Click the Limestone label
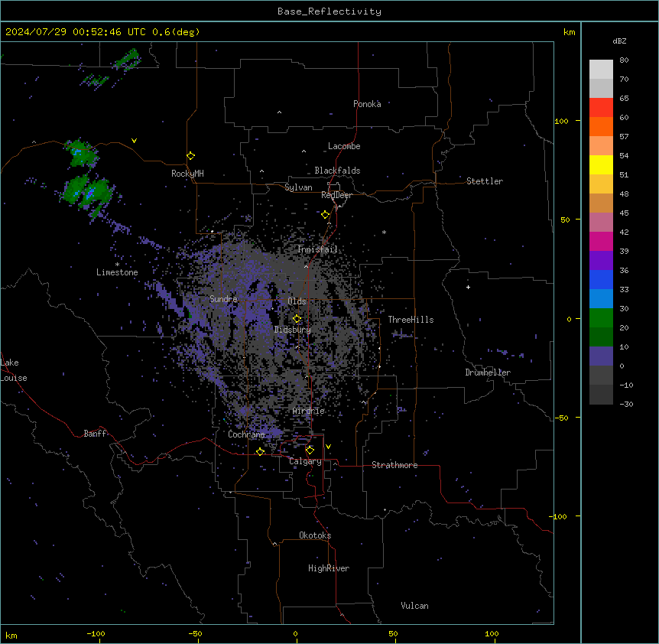The height and width of the screenshot is (644, 659). point(117,272)
